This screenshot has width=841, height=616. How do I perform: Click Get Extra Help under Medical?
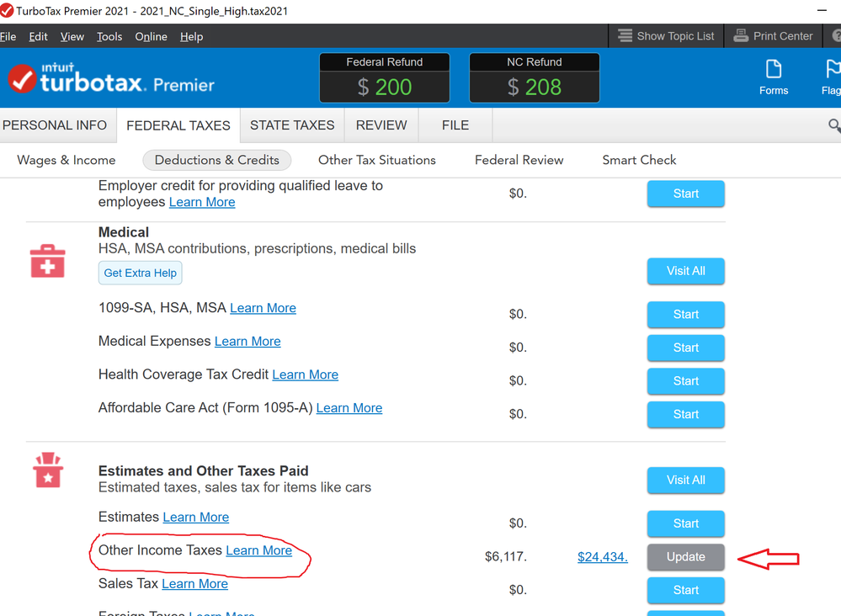[x=140, y=273]
